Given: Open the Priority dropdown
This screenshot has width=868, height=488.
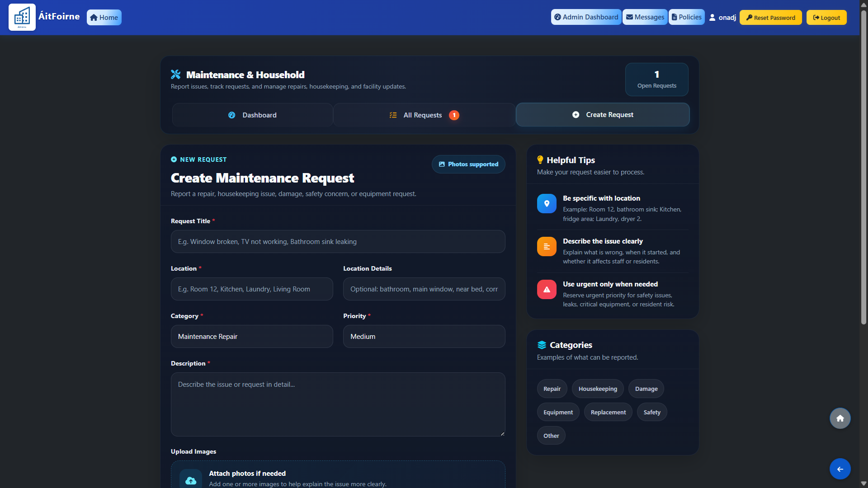Looking at the screenshot, I should coord(424,337).
